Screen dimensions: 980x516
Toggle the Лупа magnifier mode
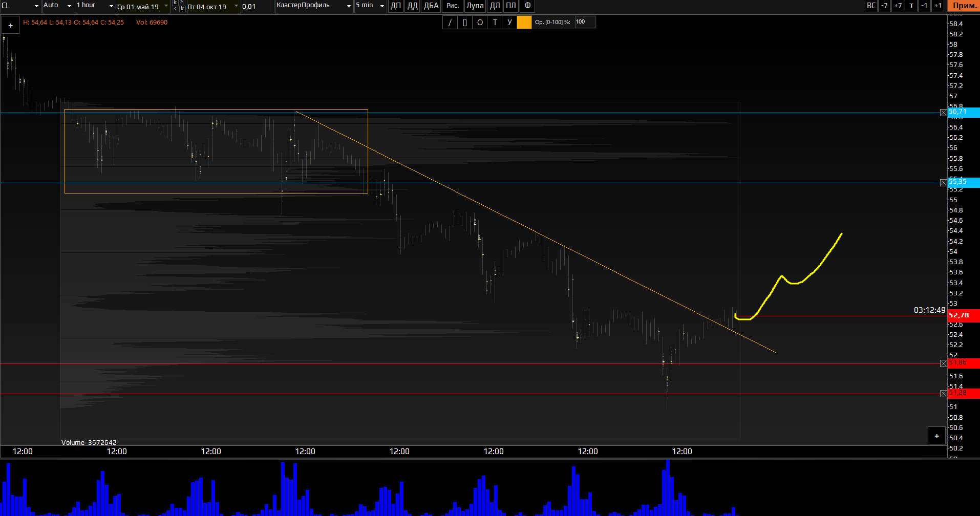coord(475,6)
